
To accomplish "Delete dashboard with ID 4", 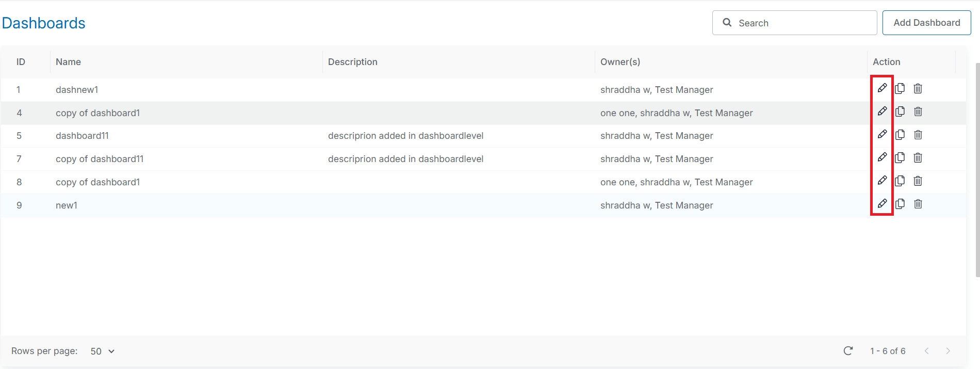I will (x=918, y=111).
